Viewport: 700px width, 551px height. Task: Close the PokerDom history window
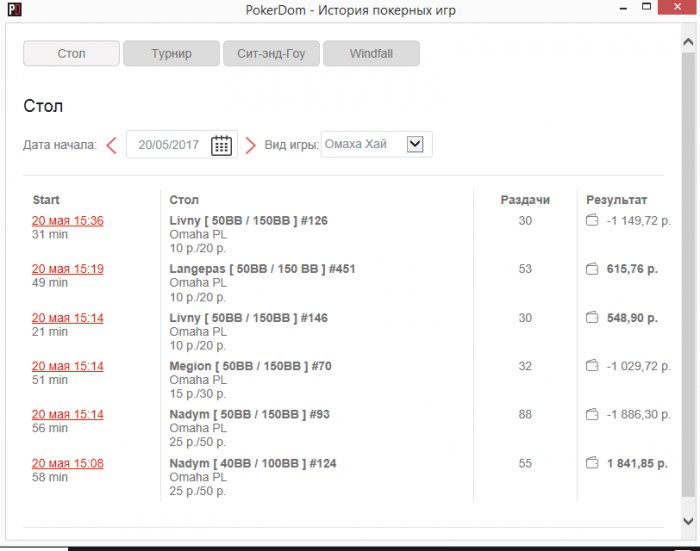[677, 7]
